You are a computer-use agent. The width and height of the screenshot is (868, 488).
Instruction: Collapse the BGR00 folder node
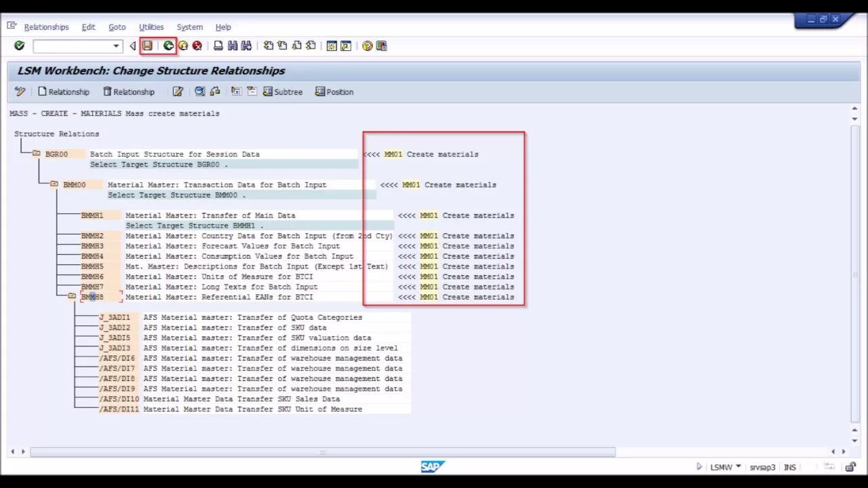tap(37, 154)
